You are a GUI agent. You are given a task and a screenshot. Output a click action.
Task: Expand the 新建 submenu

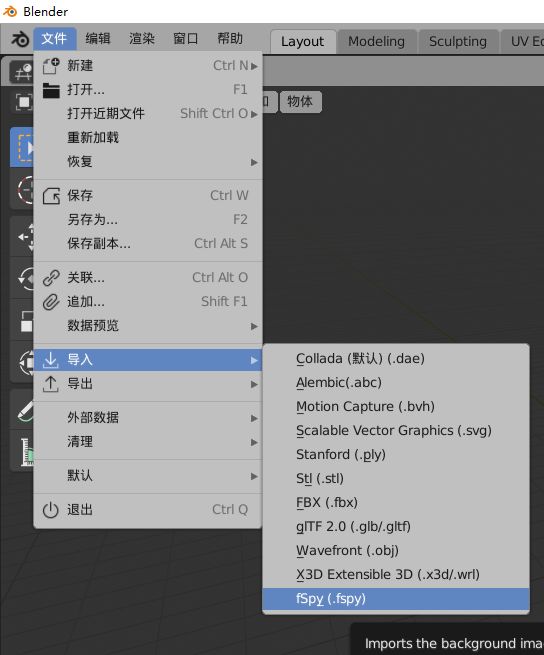(148, 66)
